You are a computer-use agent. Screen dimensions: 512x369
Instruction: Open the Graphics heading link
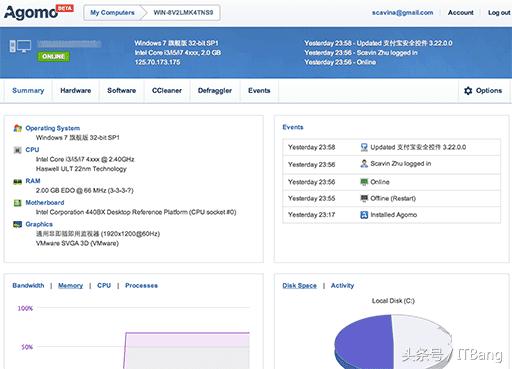[39, 224]
